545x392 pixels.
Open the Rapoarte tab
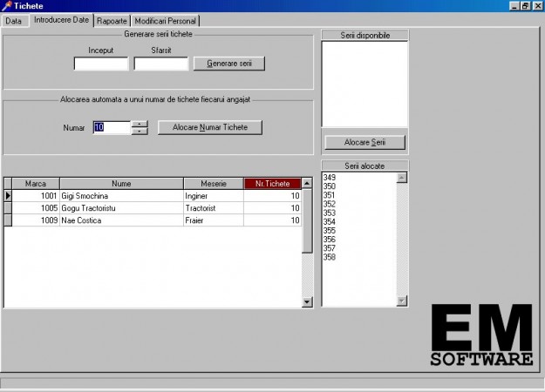pos(112,20)
